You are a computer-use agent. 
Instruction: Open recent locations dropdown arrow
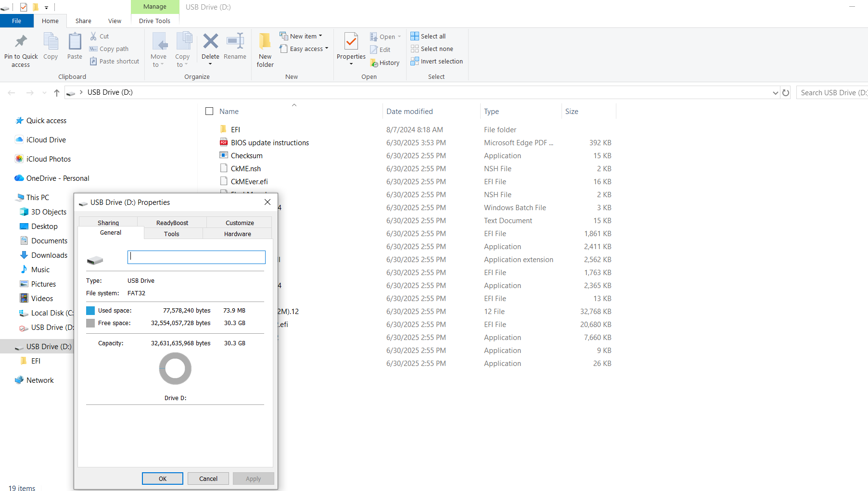pyautogui.click(x=44, y=93)
